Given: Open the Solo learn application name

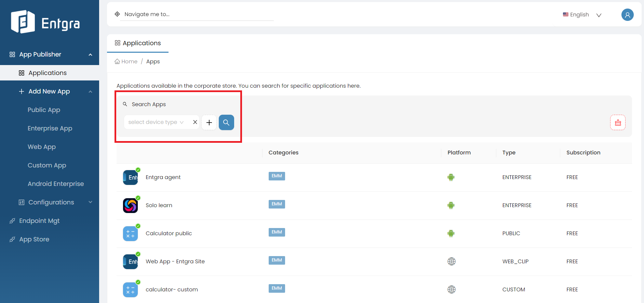Looking at the screenshot, I should point(159,205).
